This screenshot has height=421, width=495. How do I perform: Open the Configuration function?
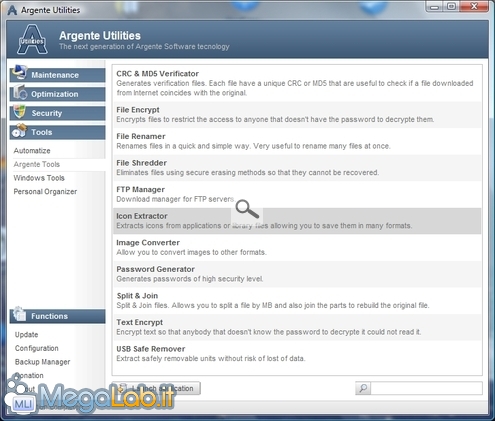pyautogui.click(x=37, y=348)
